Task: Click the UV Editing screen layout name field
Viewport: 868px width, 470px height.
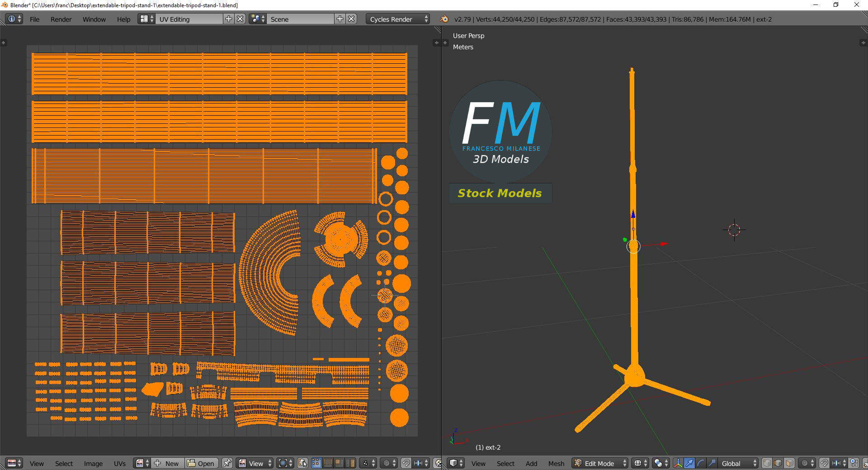Action: 189,19
